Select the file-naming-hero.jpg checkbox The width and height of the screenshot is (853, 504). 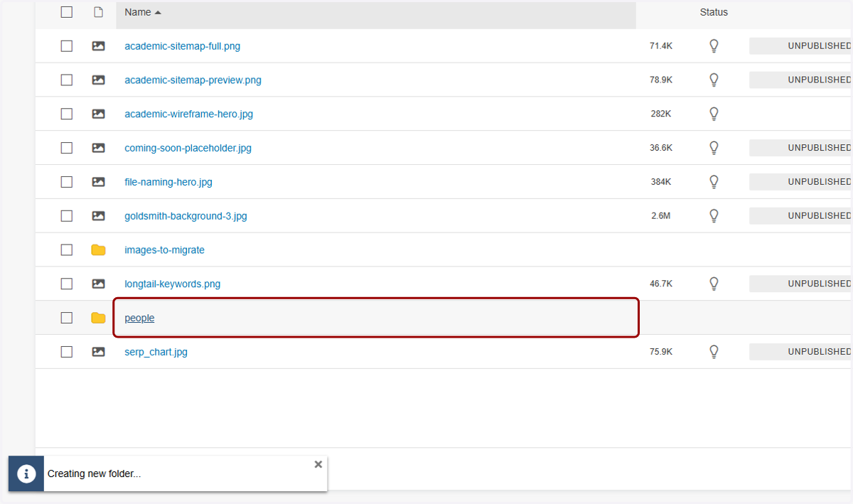pyautogui.click(x=67, y=182)
